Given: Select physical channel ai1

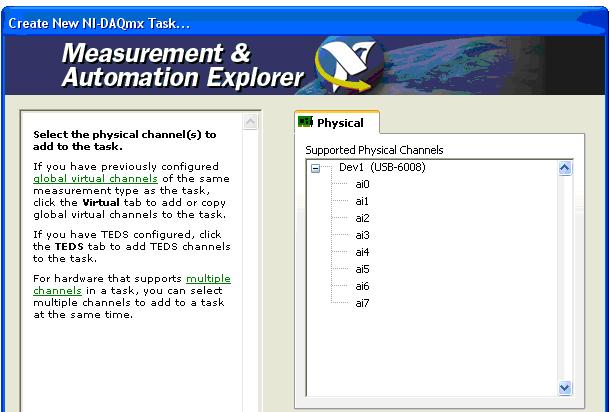Looking at the screenshot, I should coord(362,201).
